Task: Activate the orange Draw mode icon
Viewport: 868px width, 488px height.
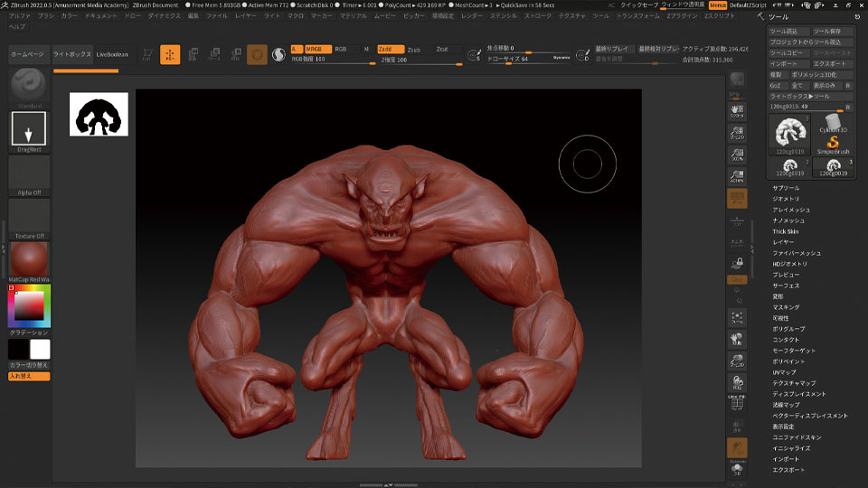Action: [170, 54]
